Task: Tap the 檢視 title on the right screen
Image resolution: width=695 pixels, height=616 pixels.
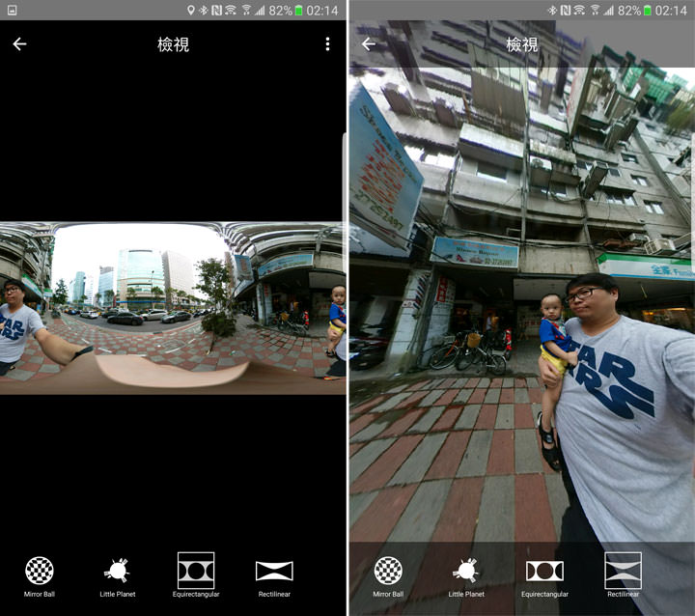Action: click(521, 44)
